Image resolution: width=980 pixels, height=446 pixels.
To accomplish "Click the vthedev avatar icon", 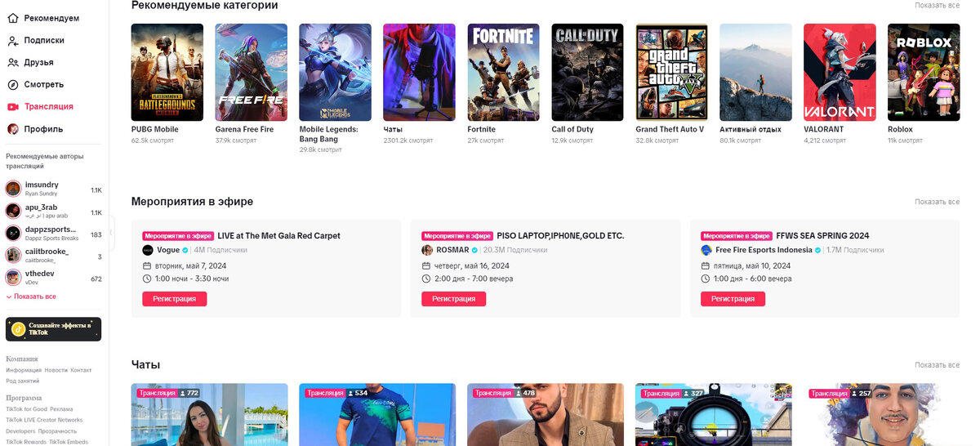I will 13,277.
